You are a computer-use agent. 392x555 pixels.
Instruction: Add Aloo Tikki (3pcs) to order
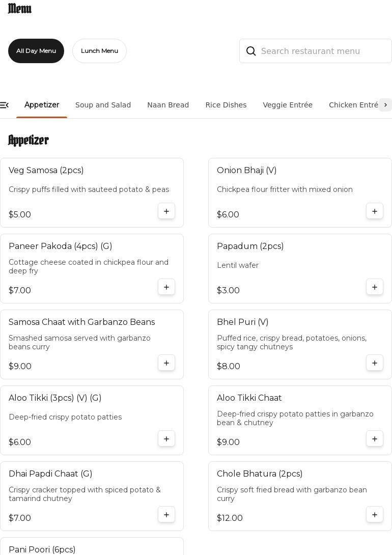click(x=166, y=439)
